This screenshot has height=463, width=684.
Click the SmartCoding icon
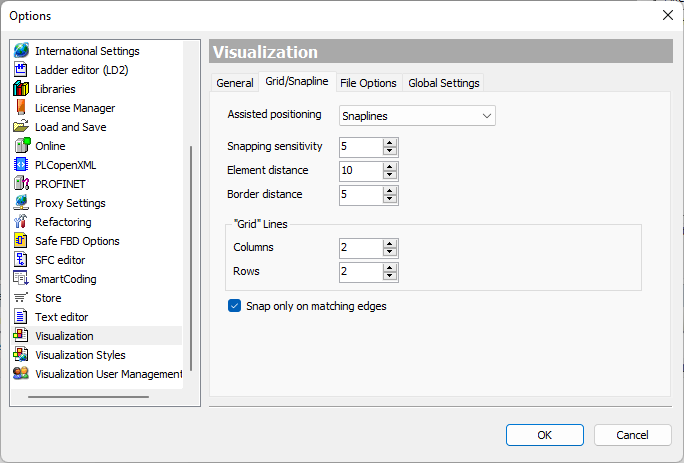click(x=21, y=278)
